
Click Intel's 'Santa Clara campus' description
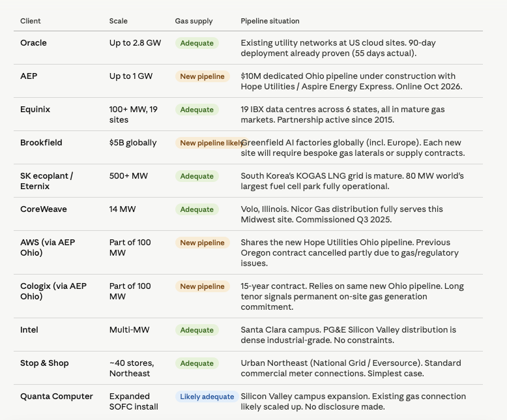(349, 335)
